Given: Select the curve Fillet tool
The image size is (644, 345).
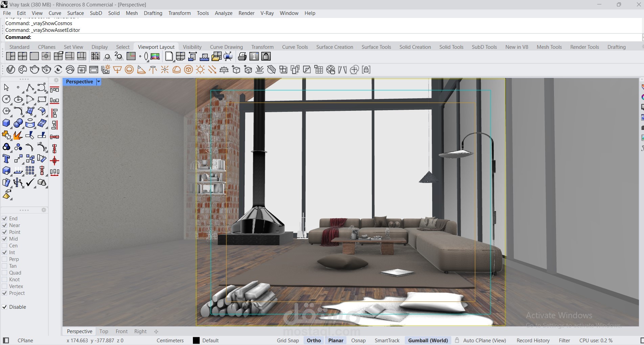Looking at the screenshot, I should (18, 111).
